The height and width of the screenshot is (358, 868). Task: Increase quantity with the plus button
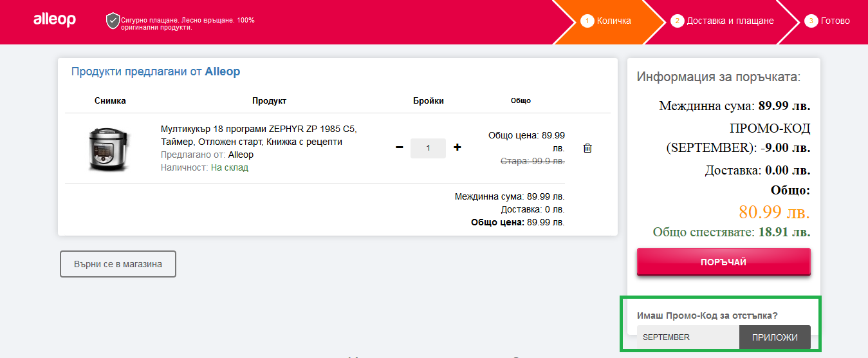(x=457, y=147)
